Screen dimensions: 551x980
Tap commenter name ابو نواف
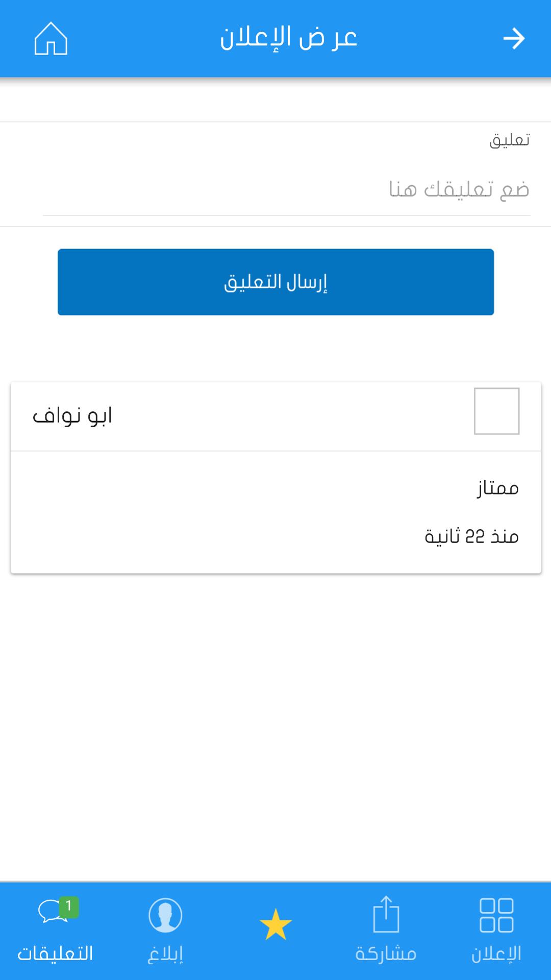pos(72,416)
